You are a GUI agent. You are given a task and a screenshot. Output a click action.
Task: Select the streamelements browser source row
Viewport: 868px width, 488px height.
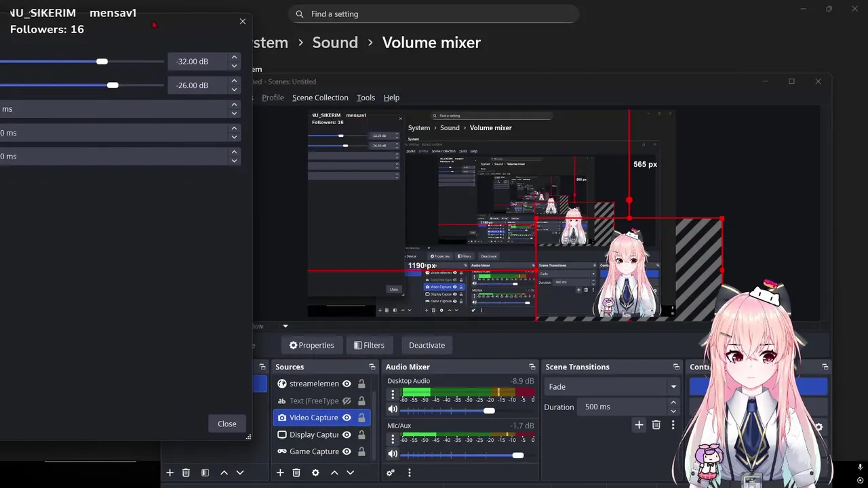(x=321, y=384)
